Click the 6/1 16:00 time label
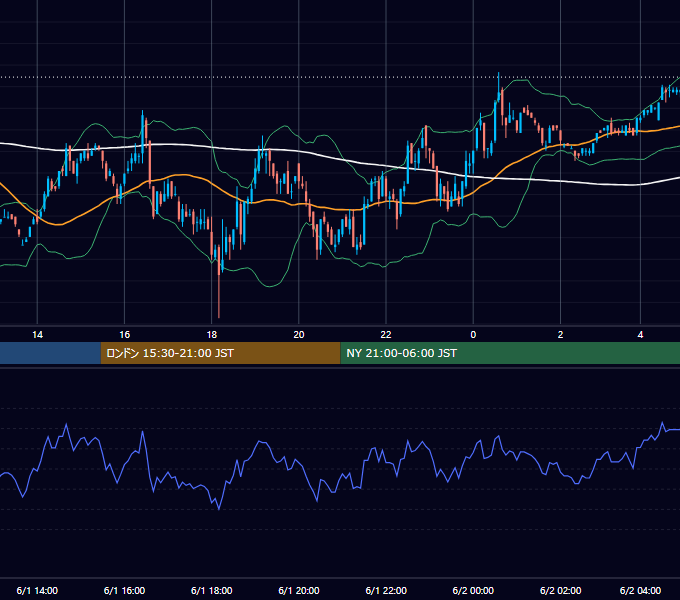Viewport: 680px width, 600px height. point(124,590)
